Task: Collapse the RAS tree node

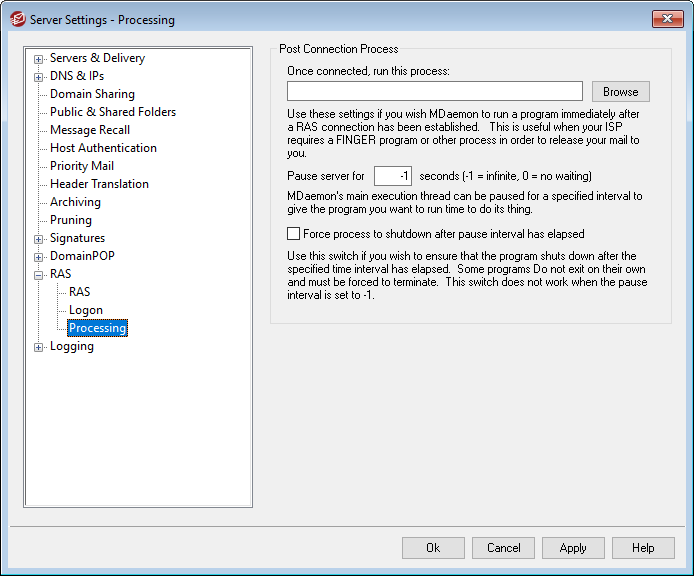Action: tap(39, 275)
